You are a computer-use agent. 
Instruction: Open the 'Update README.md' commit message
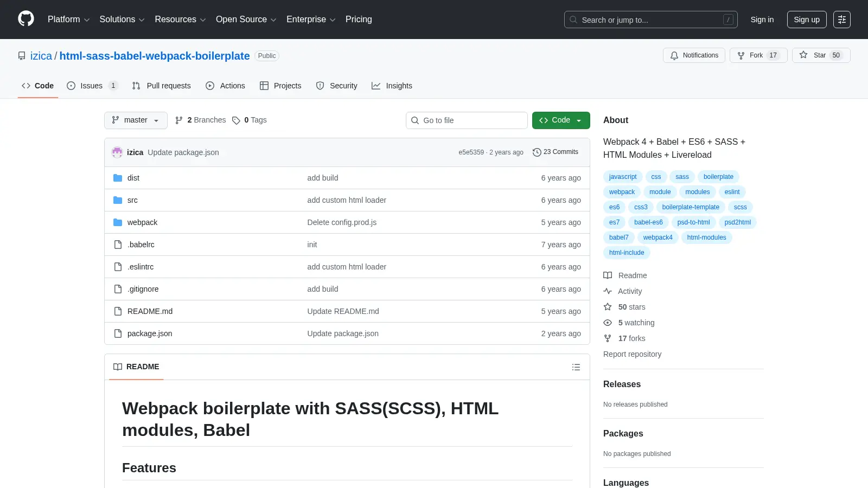(343, 311)
